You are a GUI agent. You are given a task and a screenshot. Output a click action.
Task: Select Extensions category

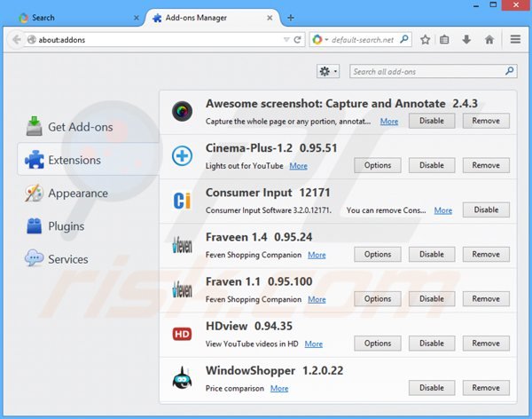tap(88, 160)
